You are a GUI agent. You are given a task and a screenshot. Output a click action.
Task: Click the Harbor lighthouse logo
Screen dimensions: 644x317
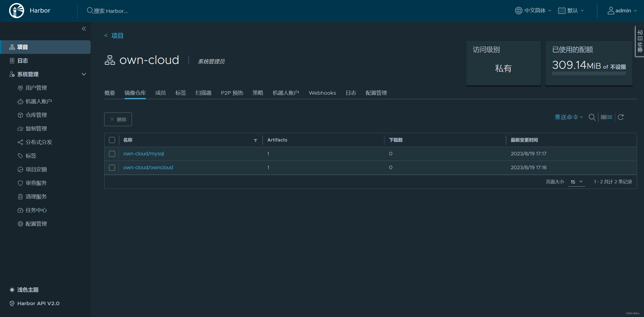tap(17, 11)
